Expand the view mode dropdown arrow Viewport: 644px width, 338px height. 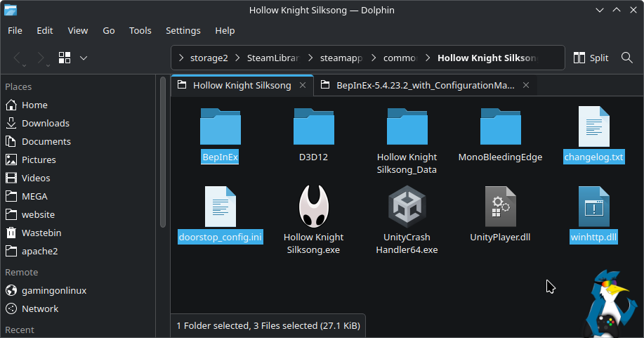point(84,58)
